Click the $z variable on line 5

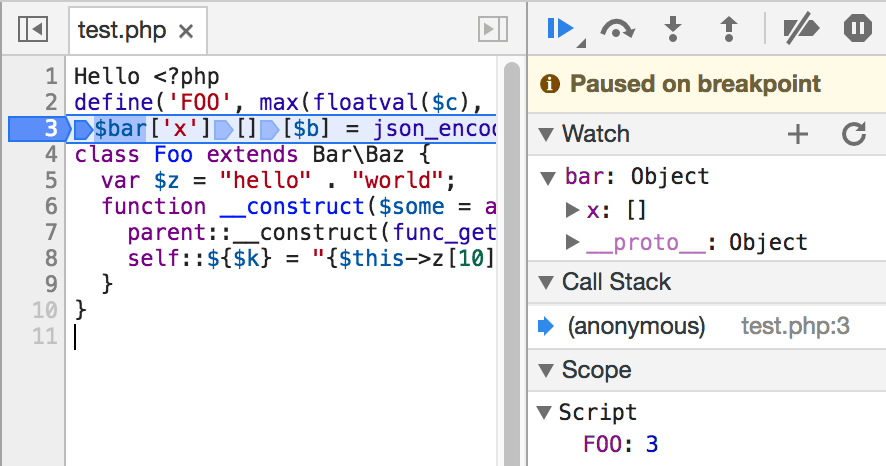[x=167, y=181]
